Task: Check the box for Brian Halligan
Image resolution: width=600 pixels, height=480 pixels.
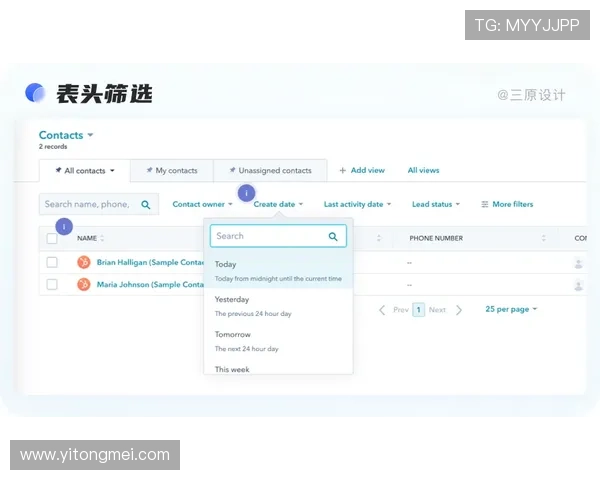Action: coord(52,262)
